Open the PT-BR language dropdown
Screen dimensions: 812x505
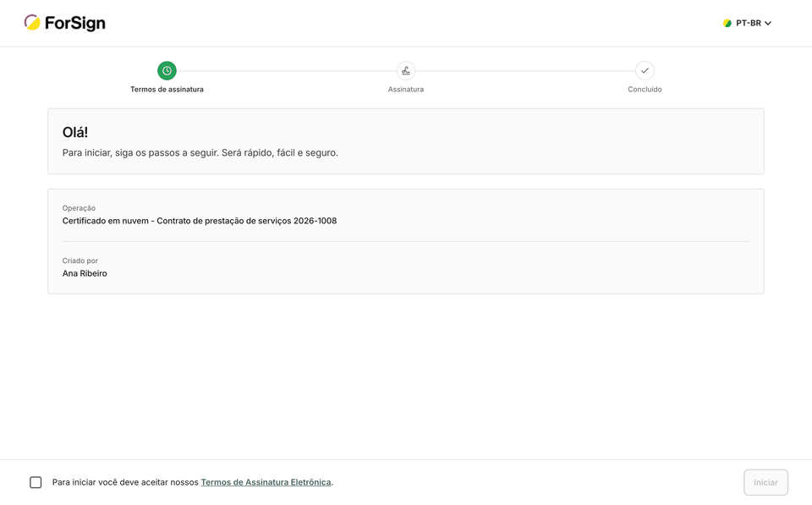coord(747,23)
